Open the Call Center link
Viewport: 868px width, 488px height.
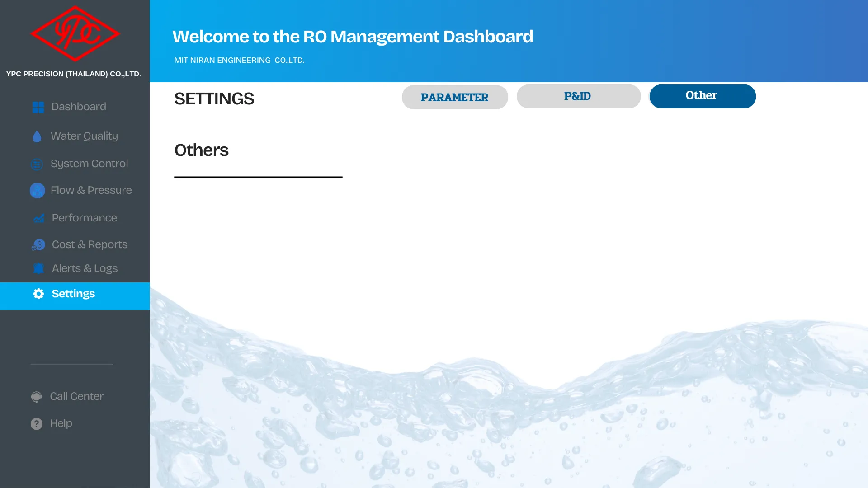(76, 396)
